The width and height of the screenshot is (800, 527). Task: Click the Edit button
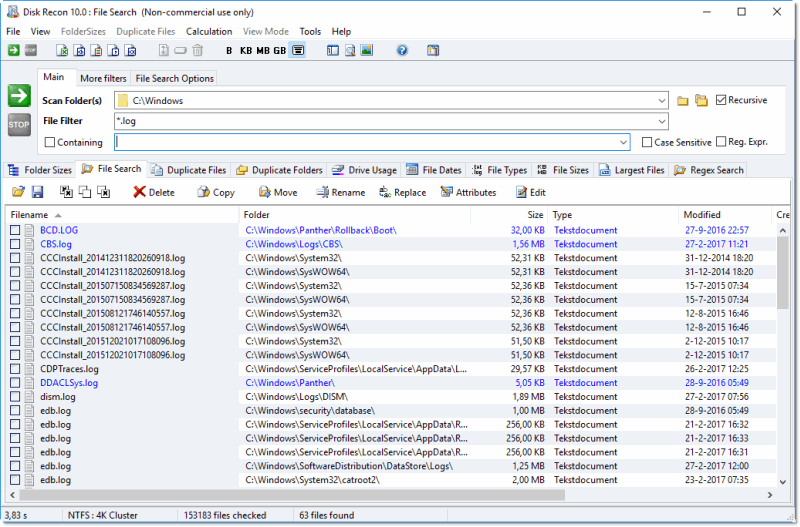(x=531, y=192)
